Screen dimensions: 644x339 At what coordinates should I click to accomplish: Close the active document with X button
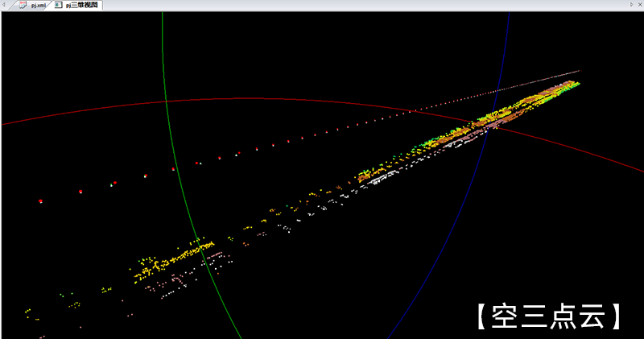point(638,5)
